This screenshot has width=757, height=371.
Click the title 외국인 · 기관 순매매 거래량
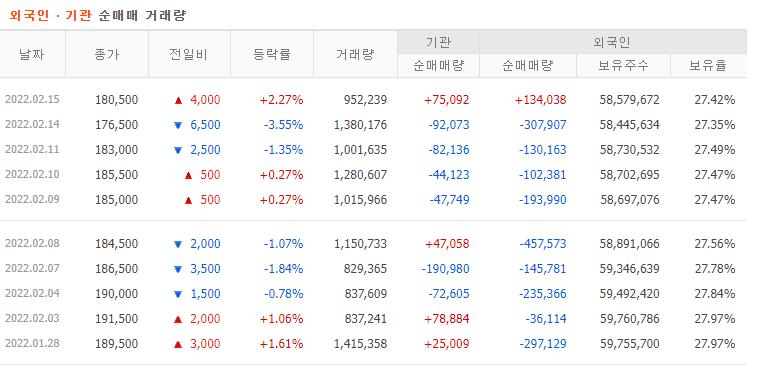[x=98, y=15]
